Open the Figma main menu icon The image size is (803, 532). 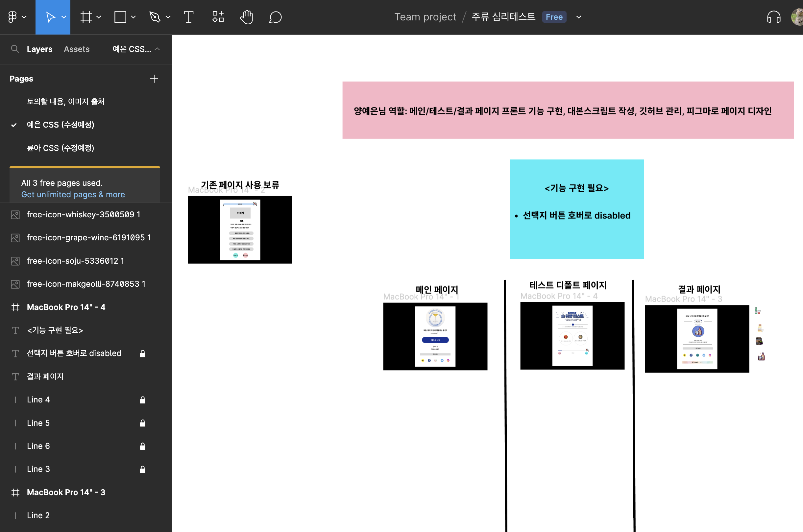pyautogui.click(x=12, y=17)
